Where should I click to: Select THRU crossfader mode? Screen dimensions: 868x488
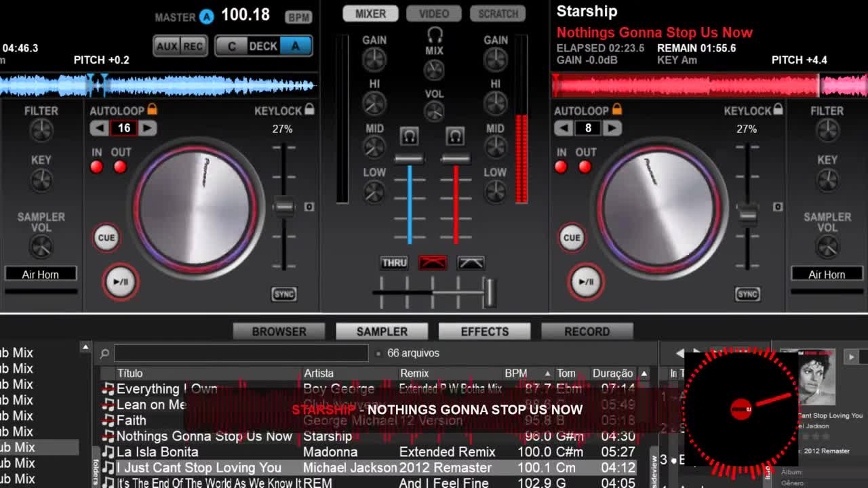394,263
